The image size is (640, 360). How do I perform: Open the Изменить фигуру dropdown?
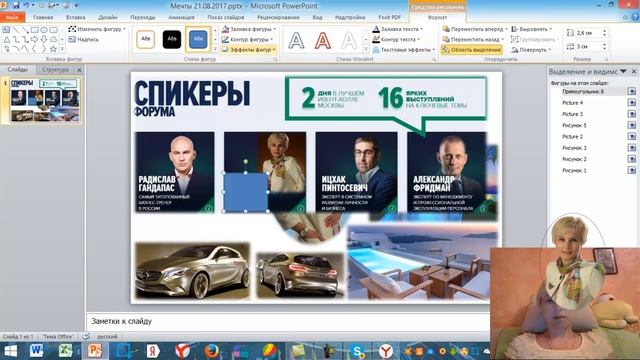[x=97, y=29]
